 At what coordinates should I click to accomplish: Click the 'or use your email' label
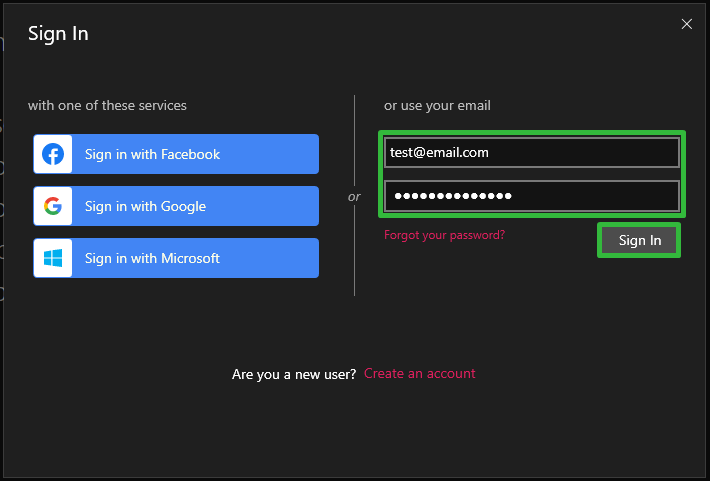pyautogui.click(x=437, y=106)
